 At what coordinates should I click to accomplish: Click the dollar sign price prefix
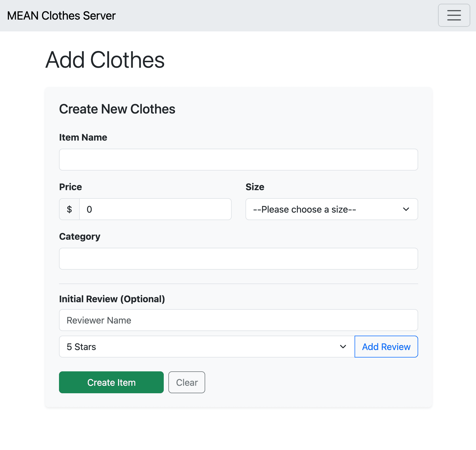click(69, 209)
